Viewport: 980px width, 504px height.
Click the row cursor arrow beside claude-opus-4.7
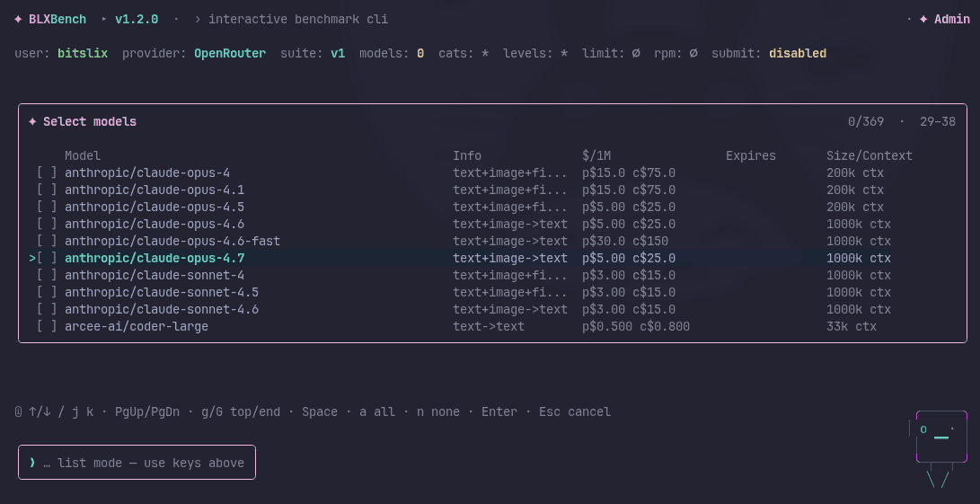[x=31, y=258]
